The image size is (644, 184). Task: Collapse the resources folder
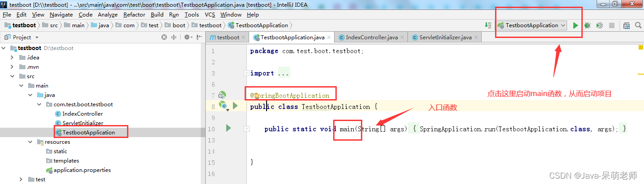tap(30, 142)
